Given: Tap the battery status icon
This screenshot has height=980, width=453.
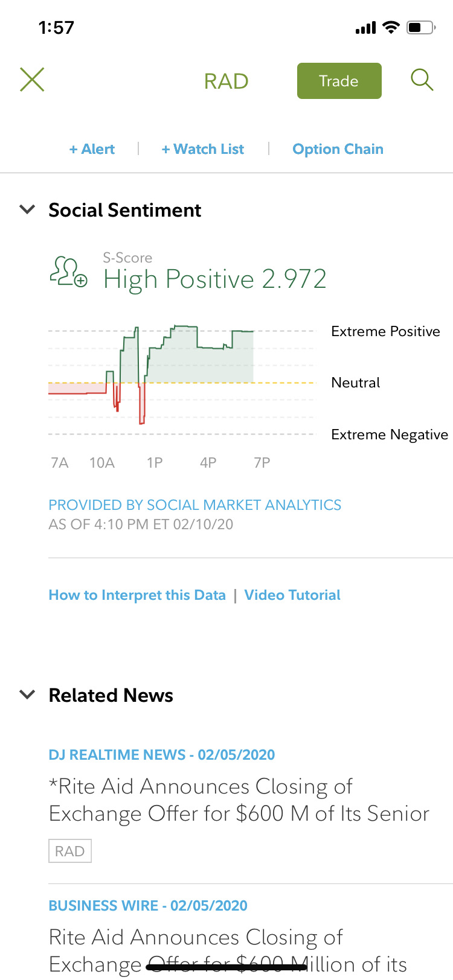Looking at the screenshot, I should (x=421, y=27).
